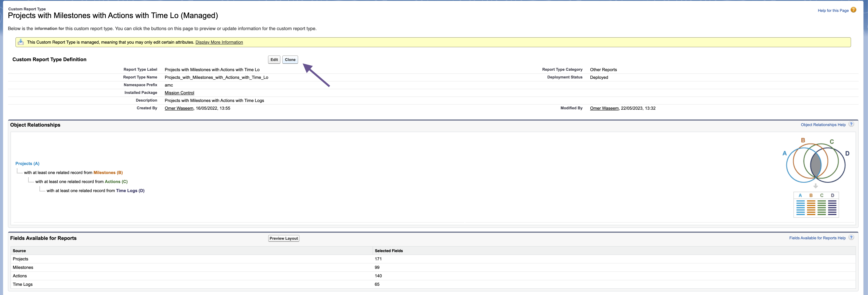Click Fields Available for Reports Help icon
The width and height of the screenshot is (868, 295).
[851, 237]
